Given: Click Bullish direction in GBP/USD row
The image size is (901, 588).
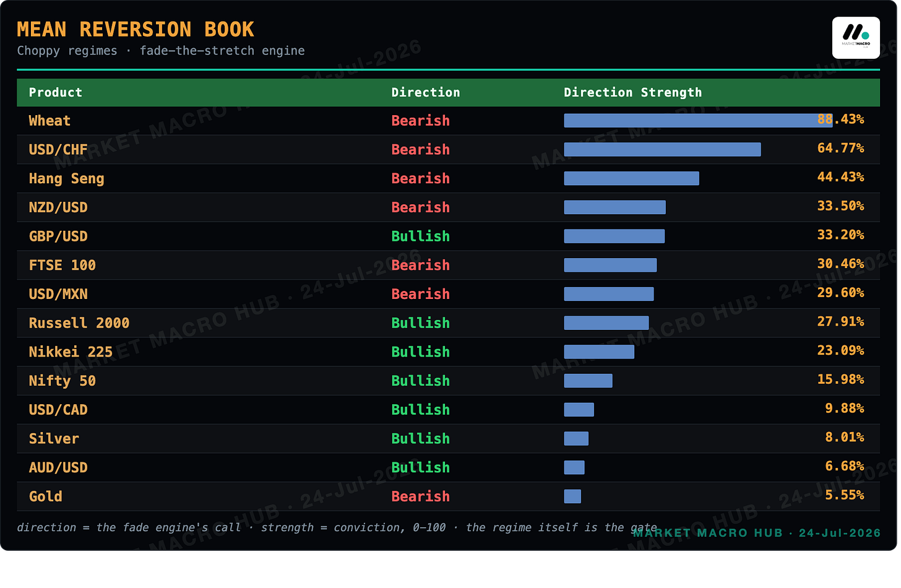Looking at the screenshot, I should pyautogui.click(x=421, y=236).
